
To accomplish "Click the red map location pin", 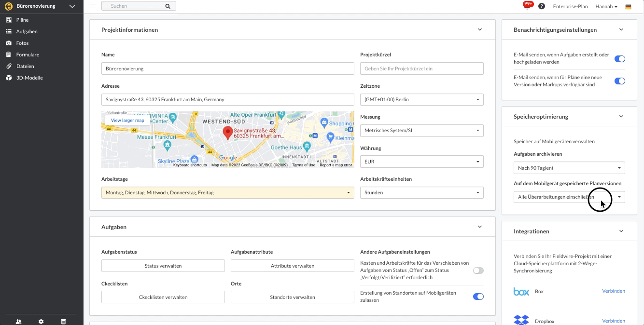I will 227,133.
